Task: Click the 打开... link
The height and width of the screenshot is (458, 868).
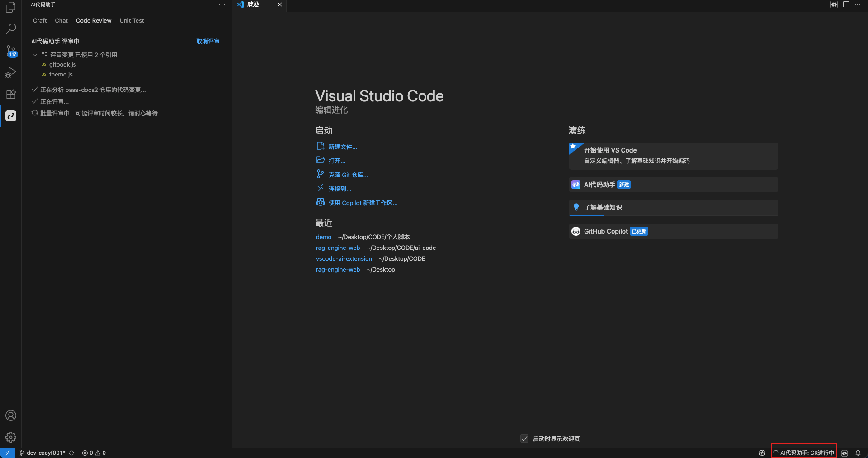Action: 337,161
